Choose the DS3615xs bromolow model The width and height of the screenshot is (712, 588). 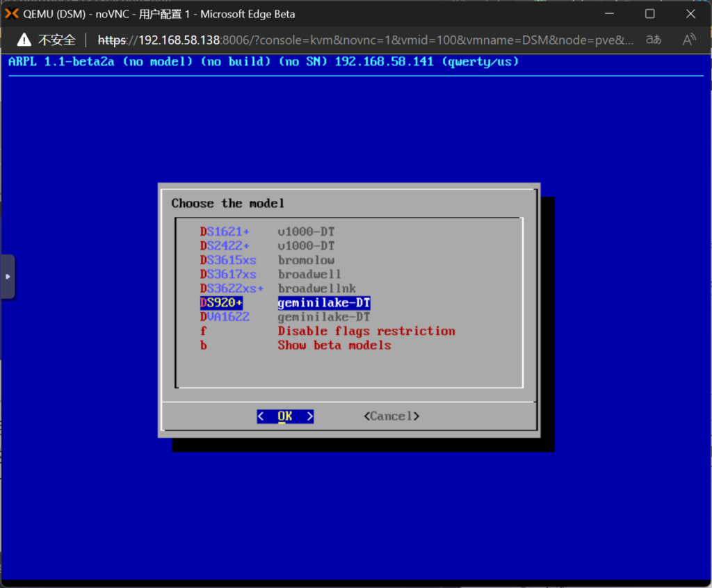pyautogui.click(x=228, y=260)
